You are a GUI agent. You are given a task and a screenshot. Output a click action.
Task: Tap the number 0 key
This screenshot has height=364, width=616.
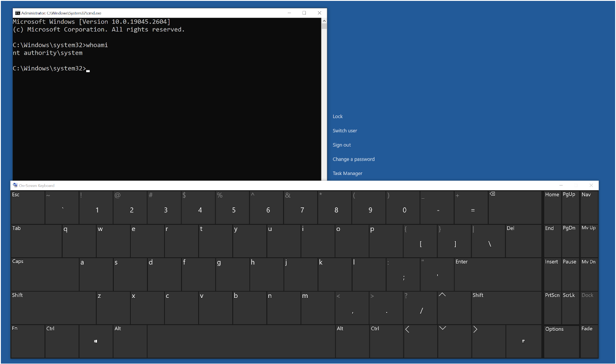click(403, 207)
